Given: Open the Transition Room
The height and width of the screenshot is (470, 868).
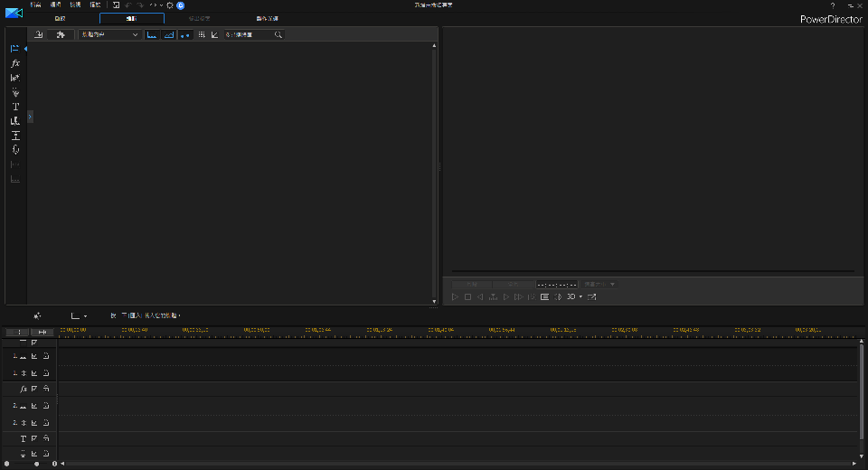Looking at the screenshot, I should [x=15, y=121].
